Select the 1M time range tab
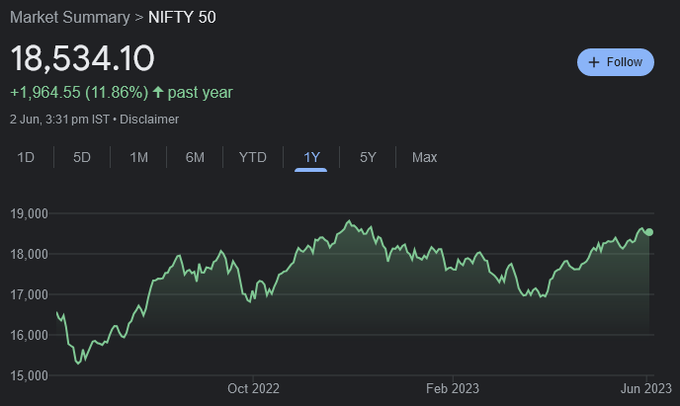The width and height of the screenshot is (680, 406). (139, 157)
